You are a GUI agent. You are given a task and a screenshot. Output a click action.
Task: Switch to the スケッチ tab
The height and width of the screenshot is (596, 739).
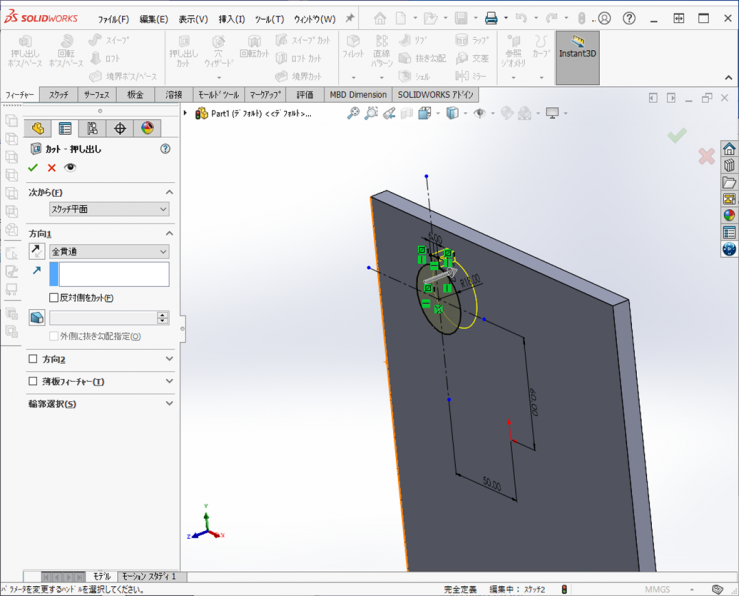tap(59, 95)
